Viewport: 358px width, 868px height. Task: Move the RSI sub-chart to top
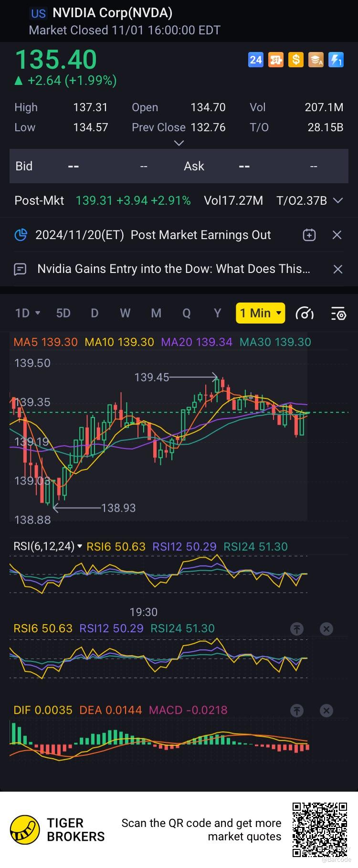[297, 629]
